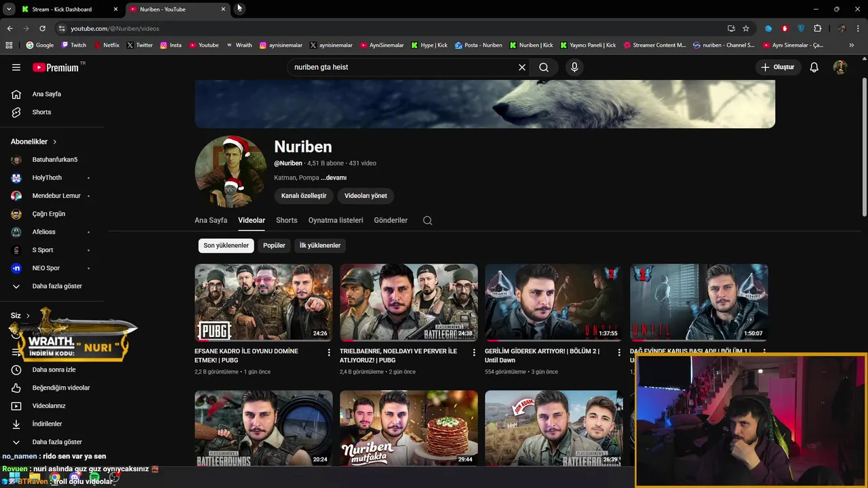Search within the channel via magnifier icon
Image resolution: width=868 pixels, height=488 pixels.
tap(427, 220)
